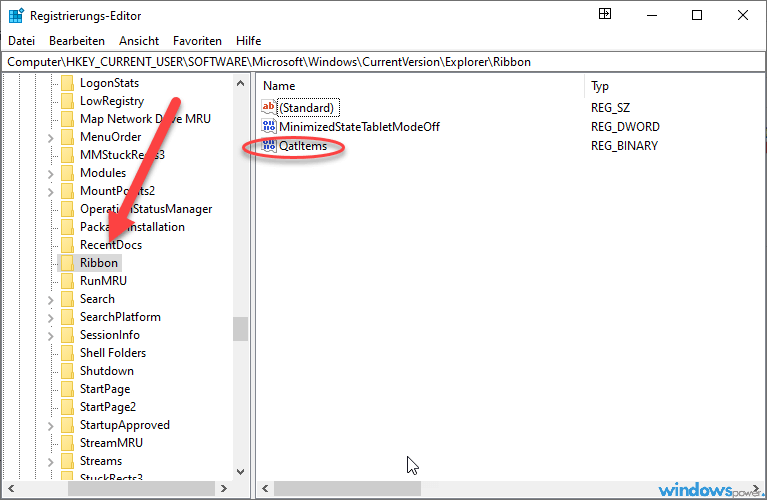Select the MinimizedStateTabletModeOff DWORD icon
767x500 pixels.
(x=269, y=127)
